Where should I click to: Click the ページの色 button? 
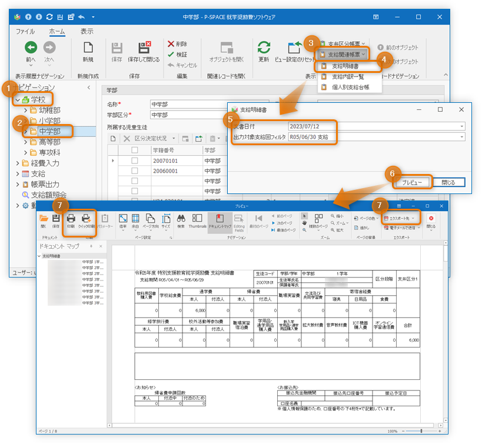point(366,218)
